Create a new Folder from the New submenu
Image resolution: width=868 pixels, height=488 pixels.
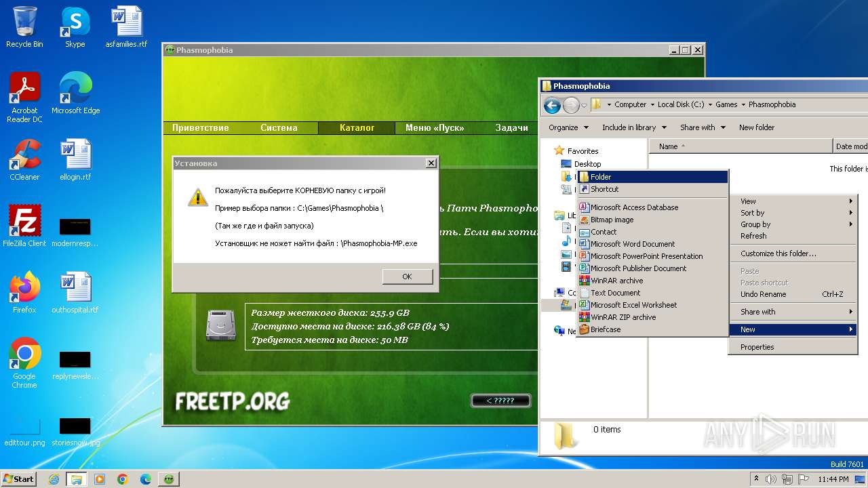pos(652,177)
